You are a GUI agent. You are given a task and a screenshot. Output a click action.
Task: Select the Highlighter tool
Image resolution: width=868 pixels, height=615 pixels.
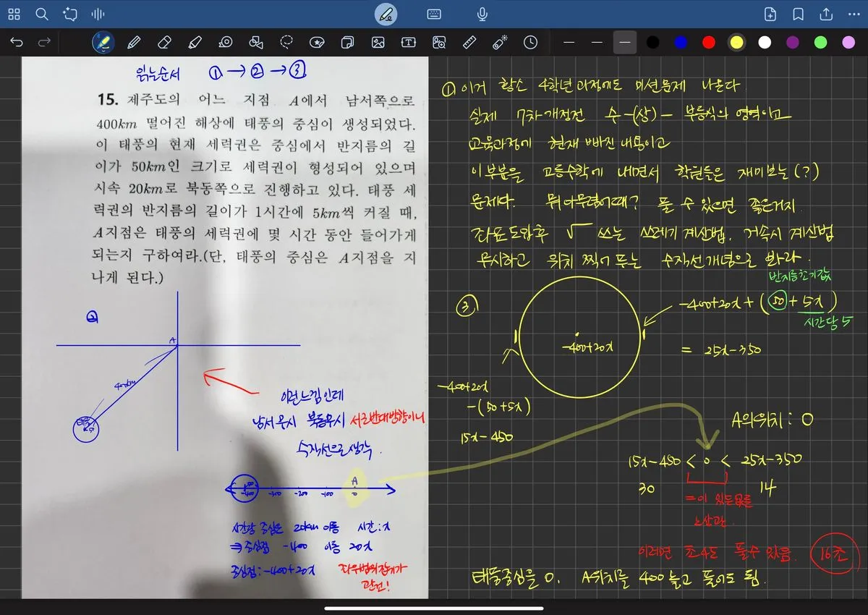point(194,43)
